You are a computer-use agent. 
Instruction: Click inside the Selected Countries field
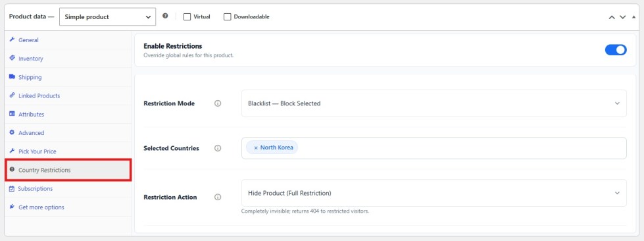433,148
